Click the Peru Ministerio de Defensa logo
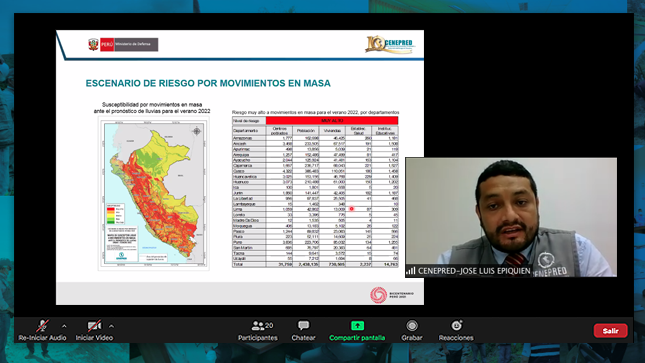The height and width of the screenshot is (363, 645). point(123,44)
